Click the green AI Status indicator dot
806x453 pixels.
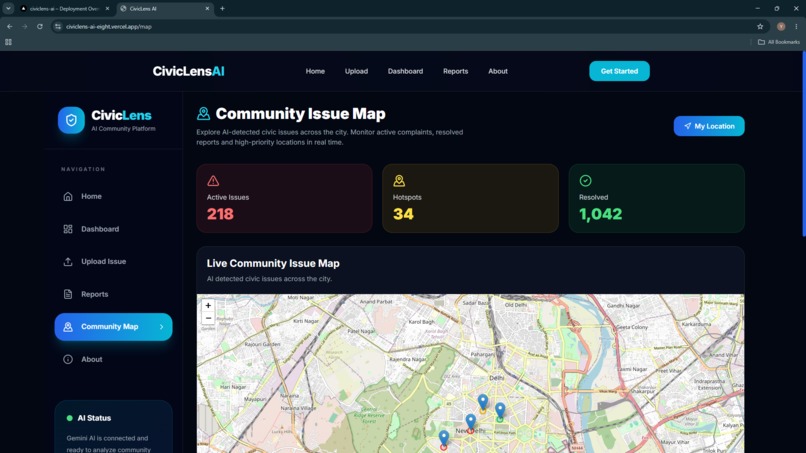69,418
